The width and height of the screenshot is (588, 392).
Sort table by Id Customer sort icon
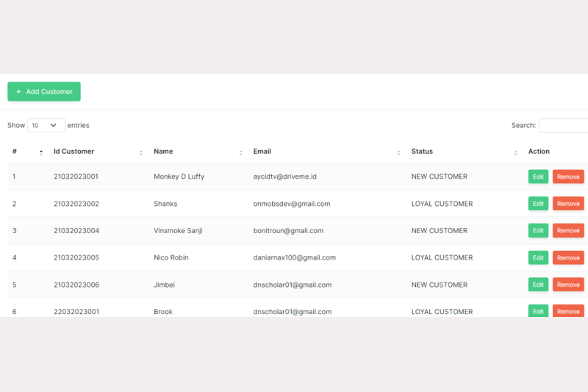click(x=141, y=152)
